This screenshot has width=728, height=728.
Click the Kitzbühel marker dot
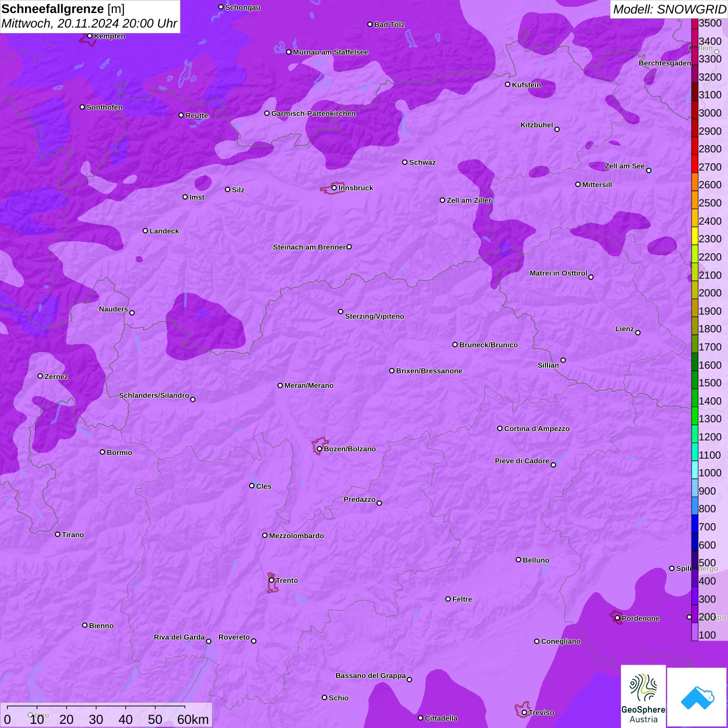click(x=557, y=129)
